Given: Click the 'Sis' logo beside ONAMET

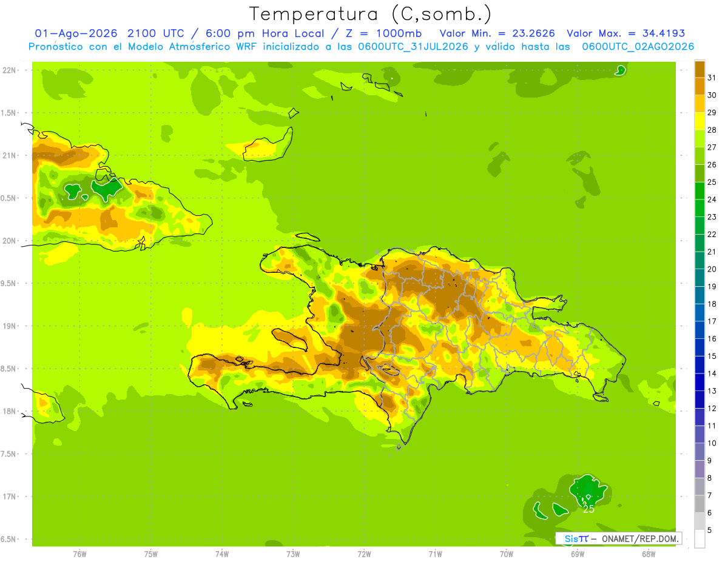Looking at the screenshot, I should coord(571,538).
